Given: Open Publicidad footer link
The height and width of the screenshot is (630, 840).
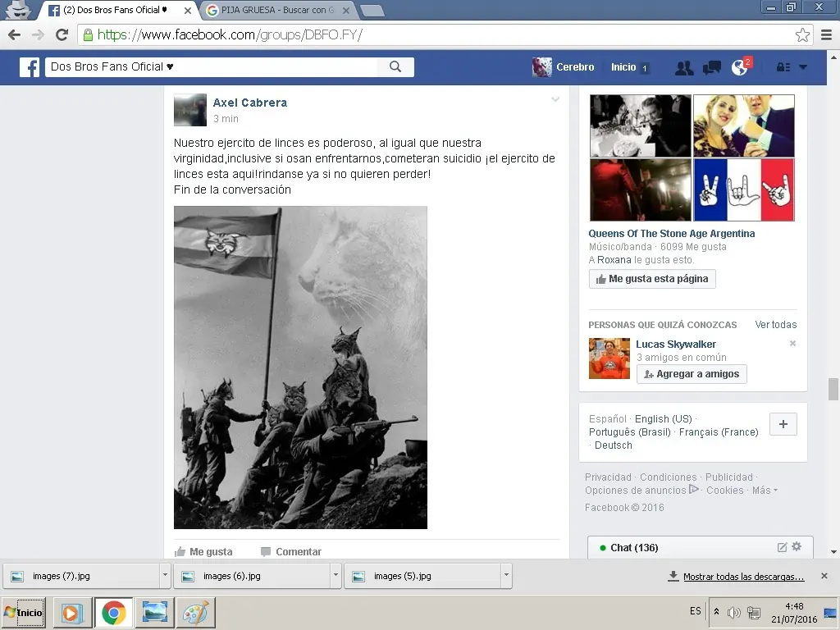Looking at the screenshot, I should click(x=728, y=477).
